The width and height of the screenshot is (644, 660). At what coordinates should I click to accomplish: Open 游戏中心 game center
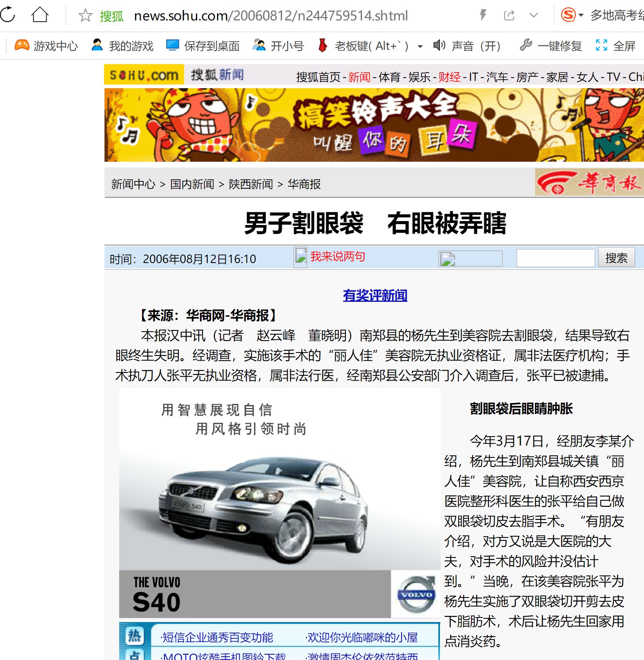[x=46, y=46]
